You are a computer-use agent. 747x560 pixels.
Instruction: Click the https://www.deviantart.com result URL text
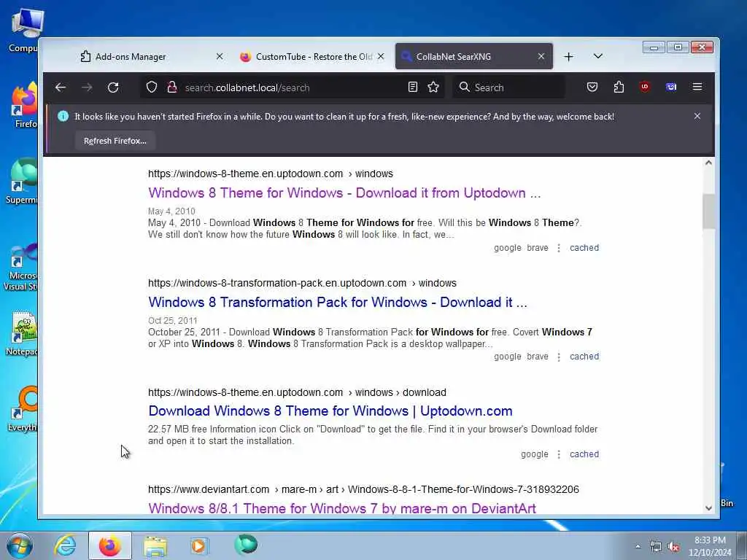pos(208,489)
